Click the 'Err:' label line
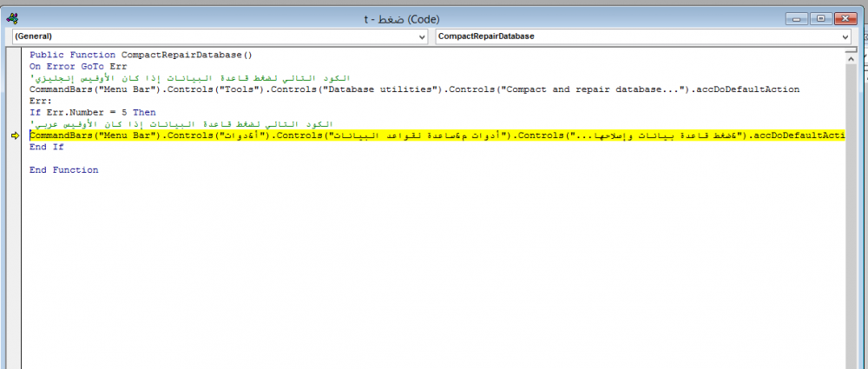The height and width of the screenshot is (369, 868). click(41, 101)
